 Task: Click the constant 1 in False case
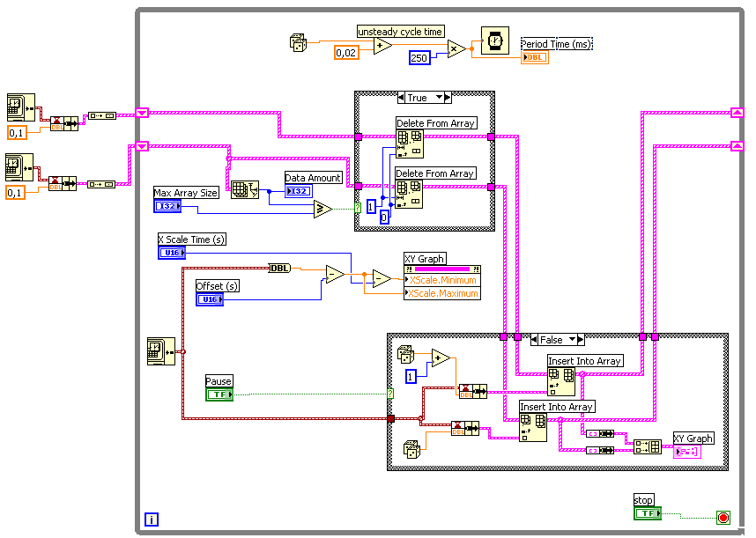click(x=411, y=376)
